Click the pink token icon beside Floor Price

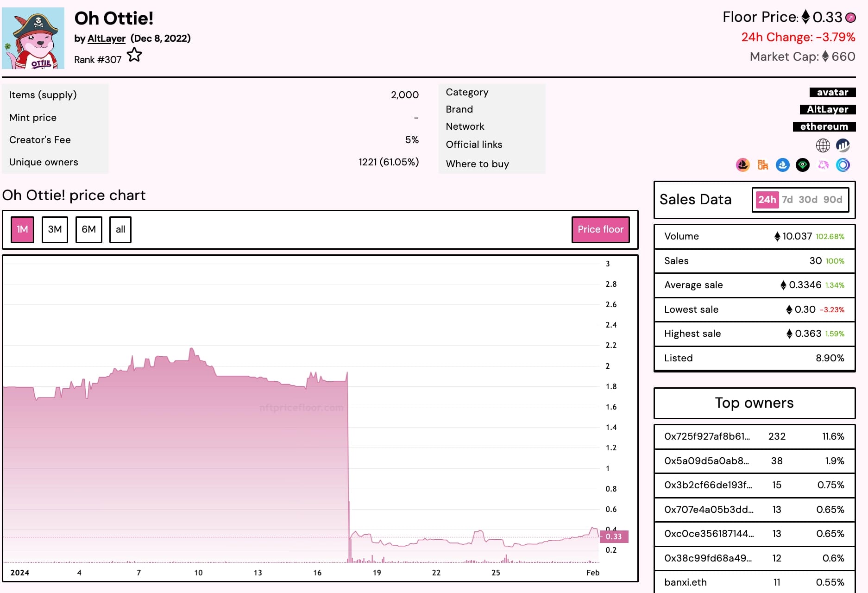850,17
